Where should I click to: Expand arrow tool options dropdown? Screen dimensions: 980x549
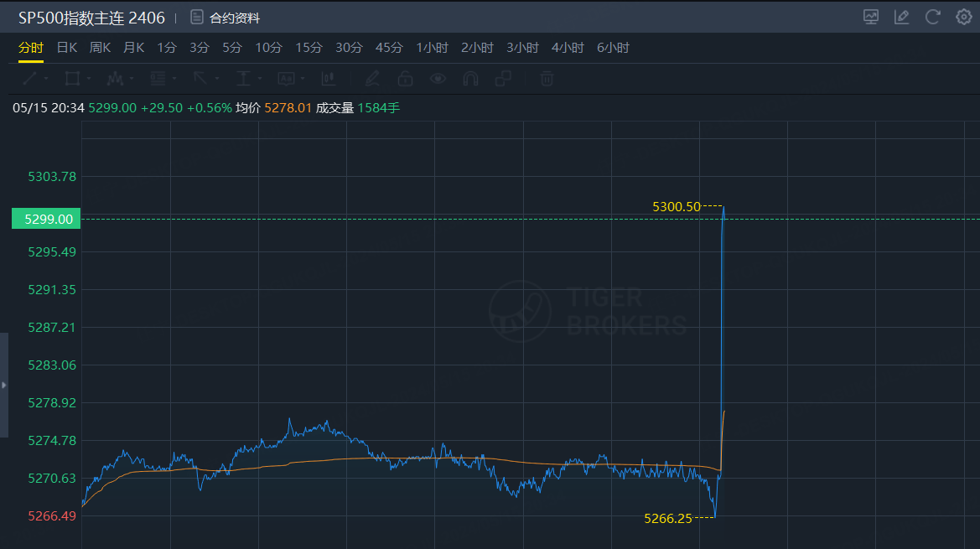tap(217, 79)
